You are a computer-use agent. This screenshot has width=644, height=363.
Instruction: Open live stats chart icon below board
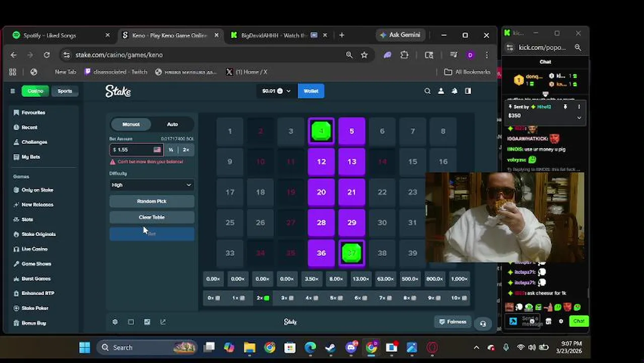[147, 322]
